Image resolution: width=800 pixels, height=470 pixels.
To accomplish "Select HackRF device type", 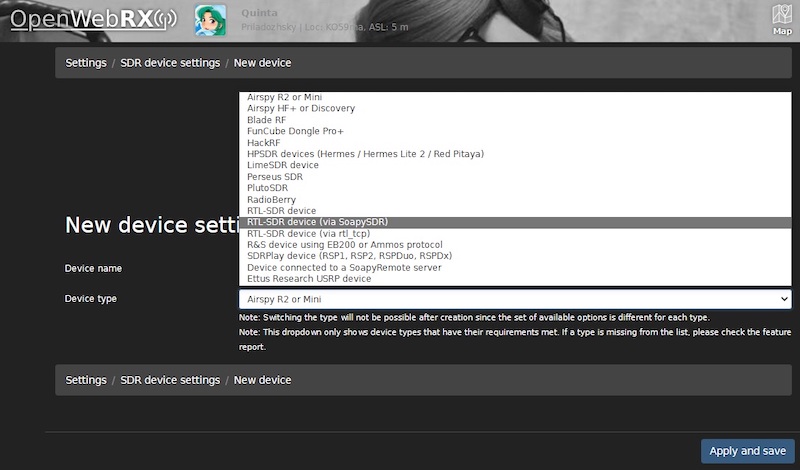I will pos(515,143).
